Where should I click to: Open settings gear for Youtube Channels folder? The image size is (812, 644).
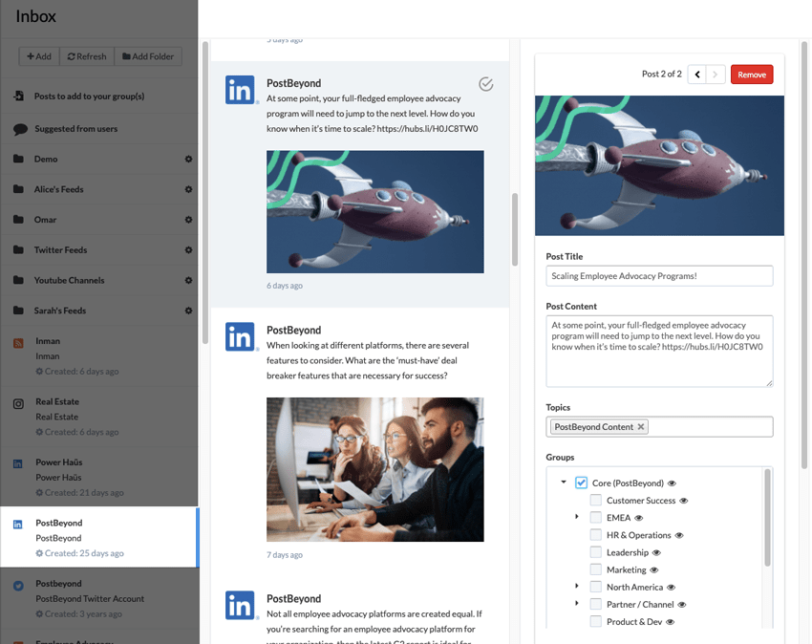[x=188, y=280]
